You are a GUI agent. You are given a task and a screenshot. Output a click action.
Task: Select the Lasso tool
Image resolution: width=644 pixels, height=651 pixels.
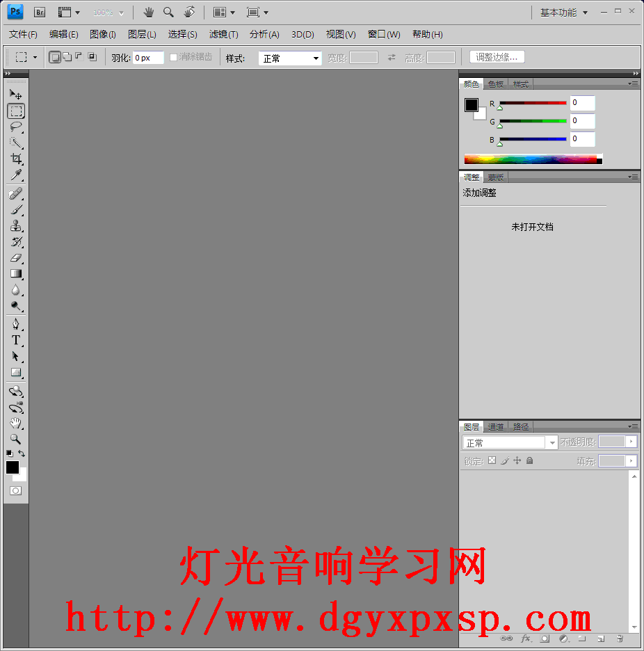coord(16,127)
